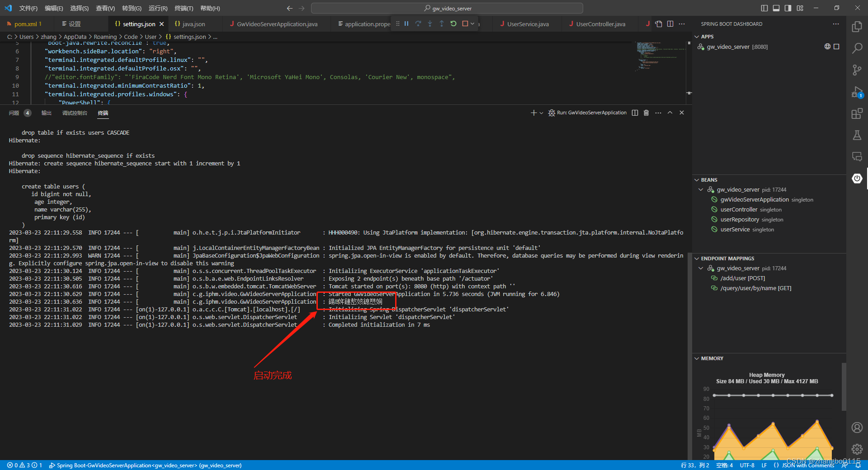Pause the debug session
868x470 pixels.
coord(406,23)
